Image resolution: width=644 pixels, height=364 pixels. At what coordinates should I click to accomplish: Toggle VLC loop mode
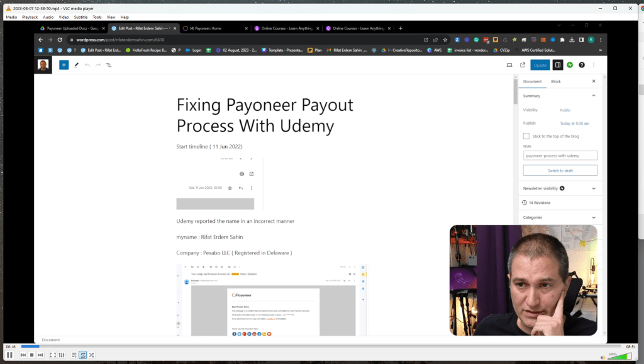click(x=83, y=355)
